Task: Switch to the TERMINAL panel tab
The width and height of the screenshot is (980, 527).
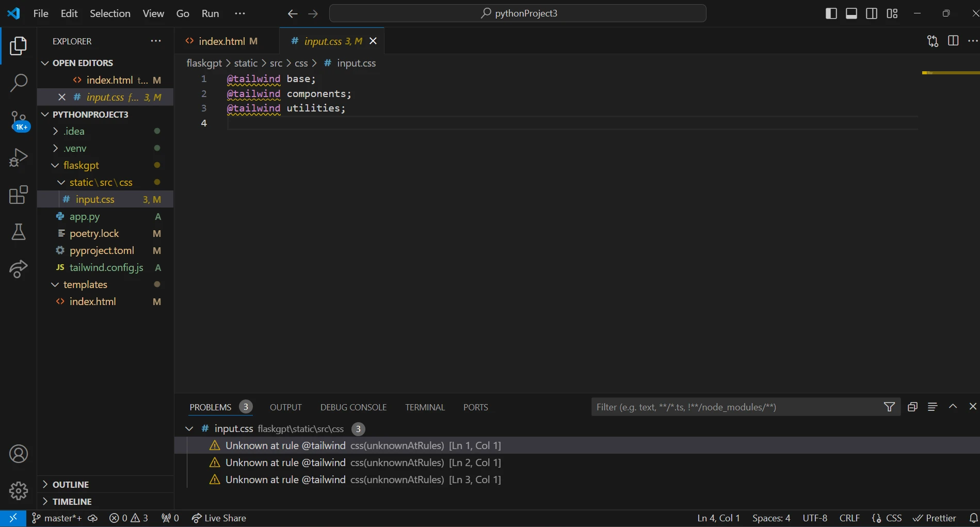Action: click(425, 407)
